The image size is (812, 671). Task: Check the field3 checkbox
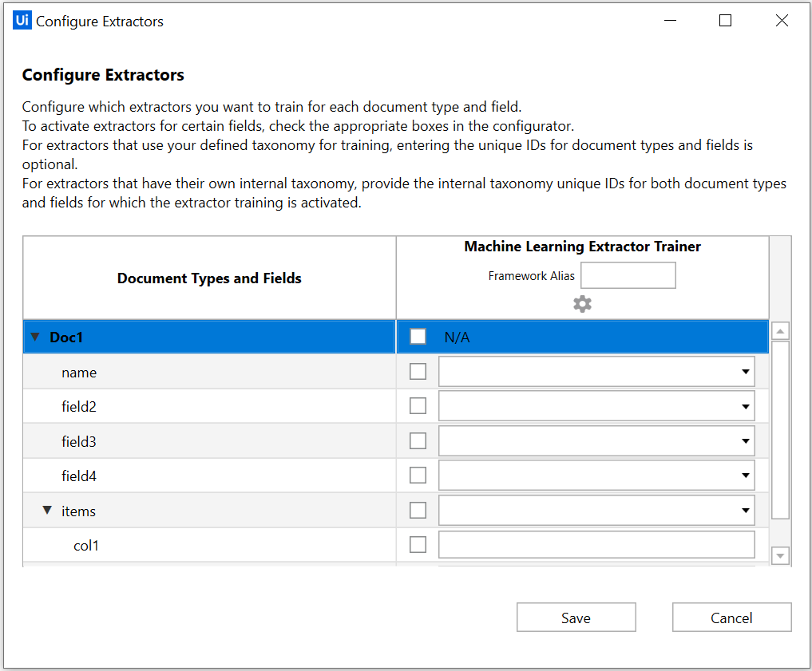418,440
